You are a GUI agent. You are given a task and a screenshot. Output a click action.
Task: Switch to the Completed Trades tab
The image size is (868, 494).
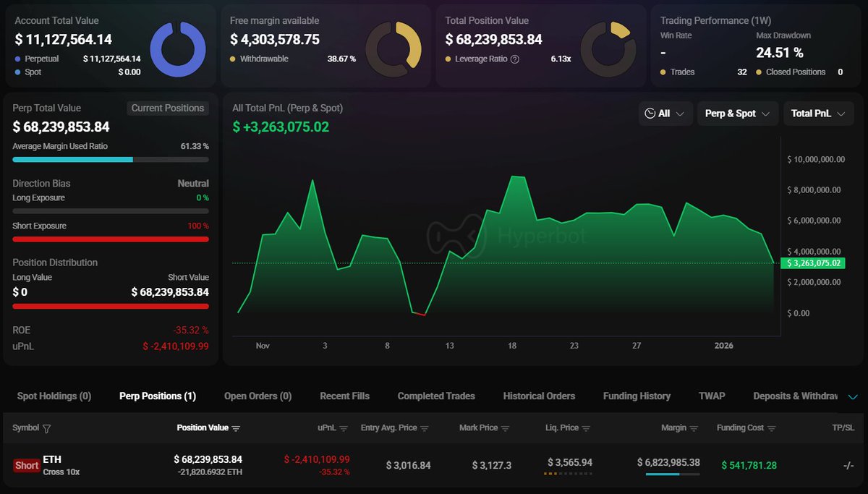pos(436,396)
